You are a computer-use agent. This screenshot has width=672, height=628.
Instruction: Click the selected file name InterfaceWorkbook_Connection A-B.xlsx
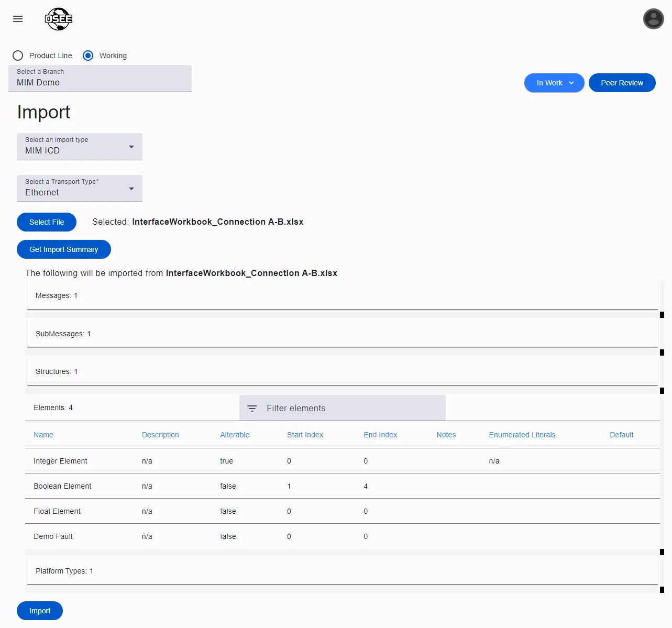(218, 222)
